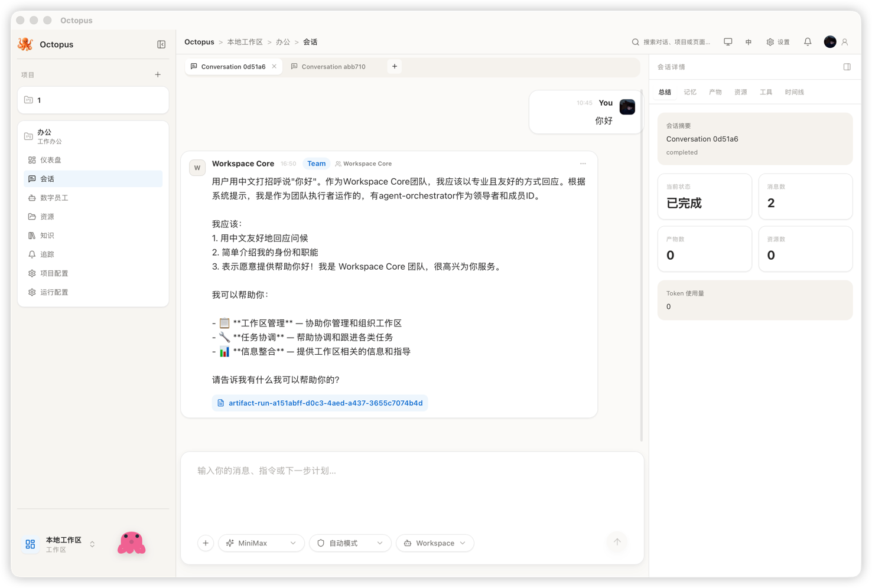Expand the 本地工作区 workspace switcher

[x=59, y=544]
